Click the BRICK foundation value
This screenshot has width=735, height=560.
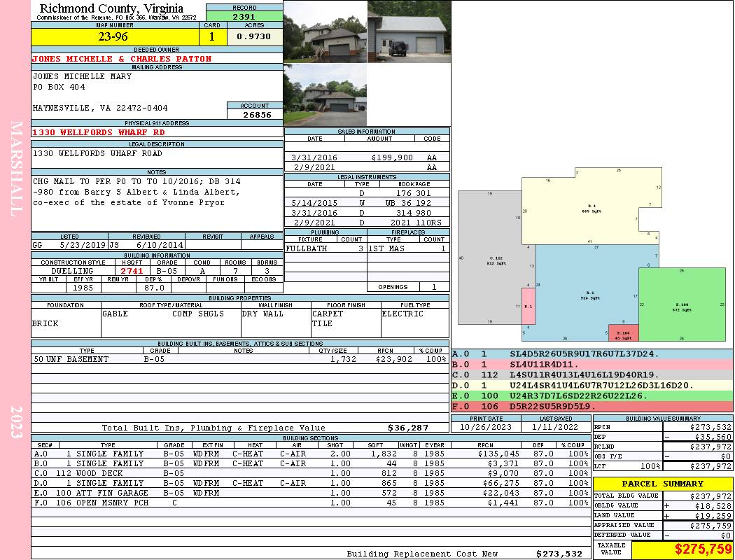[45, 323]
